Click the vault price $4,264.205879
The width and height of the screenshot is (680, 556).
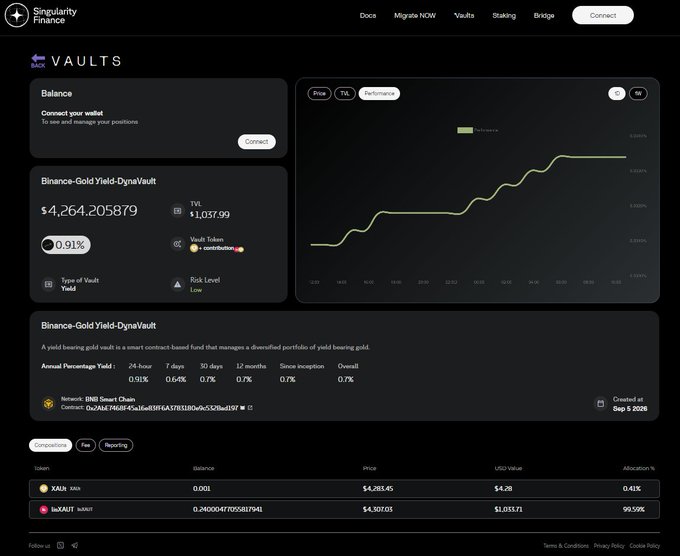[89, 211]
